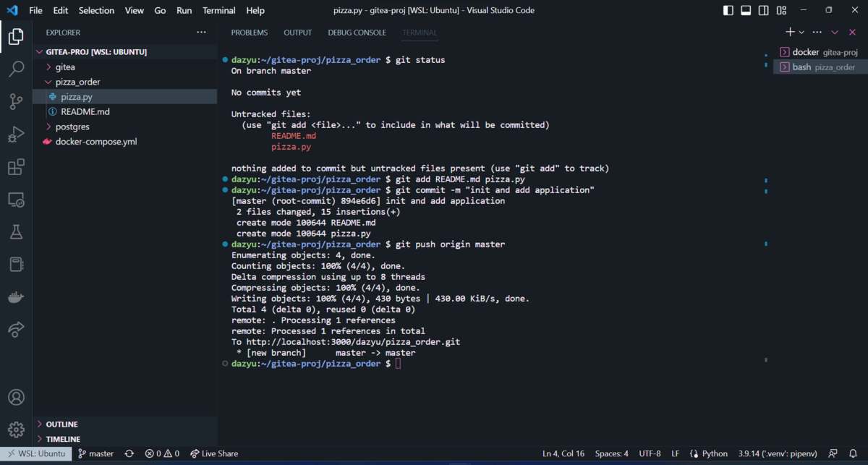Change encoding via UTF-8
The width and height of the screenshot is (868, 465).
coord(650,453)
